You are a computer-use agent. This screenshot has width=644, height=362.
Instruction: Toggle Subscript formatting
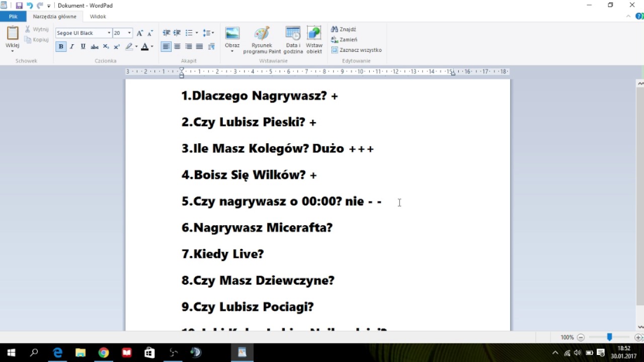tap(106, 47)
